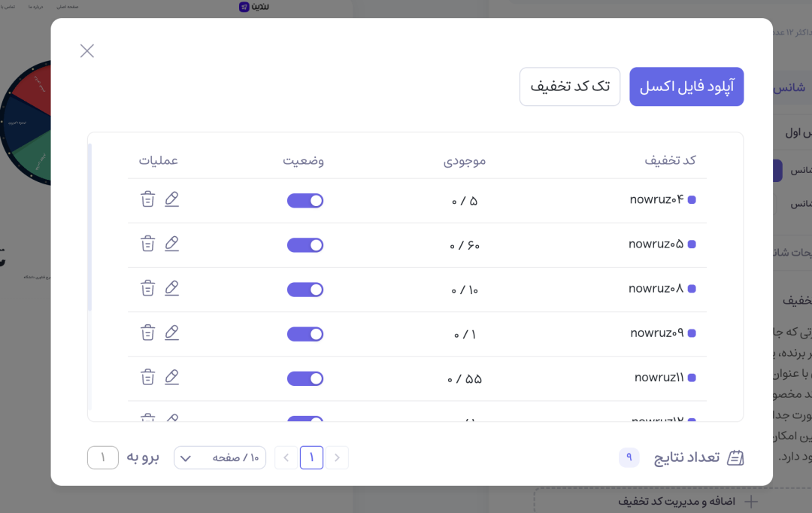Turn off the nowruz۱۱ status switch

305,378
